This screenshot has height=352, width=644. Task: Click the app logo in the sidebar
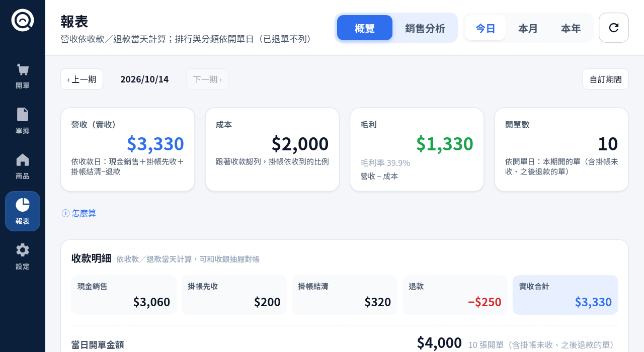pos(23,20)
